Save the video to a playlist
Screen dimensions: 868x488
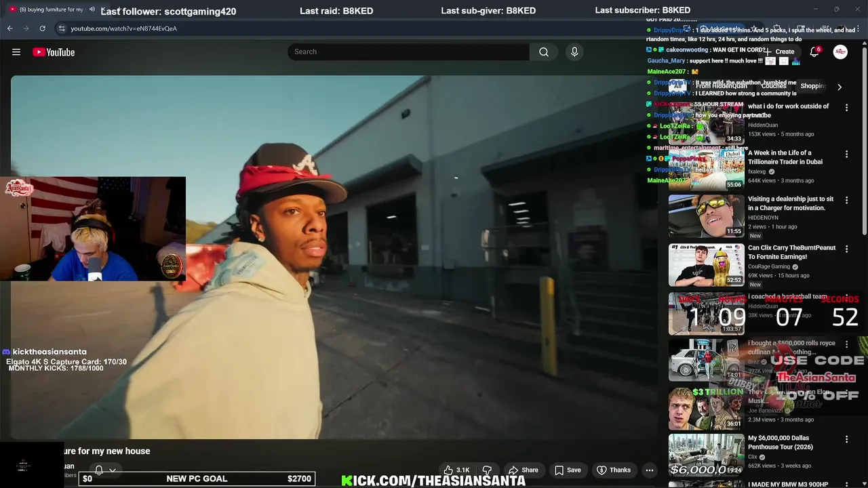pos(568,470)
